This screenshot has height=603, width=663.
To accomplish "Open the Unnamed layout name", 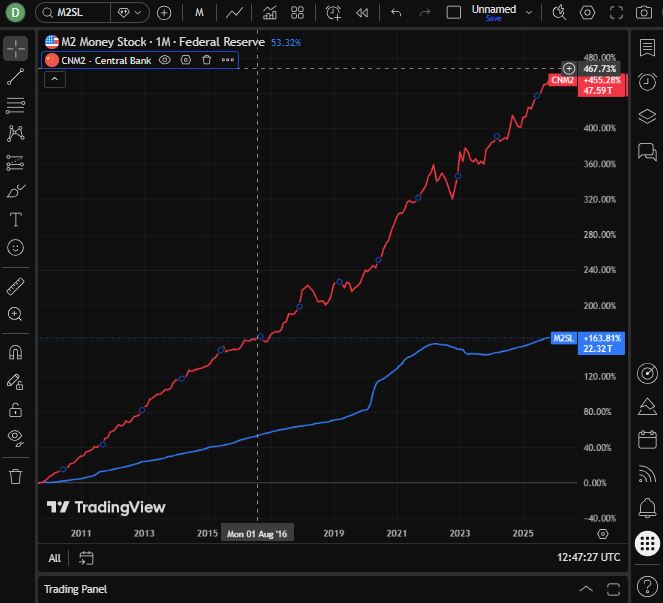I will coord(494,9).
